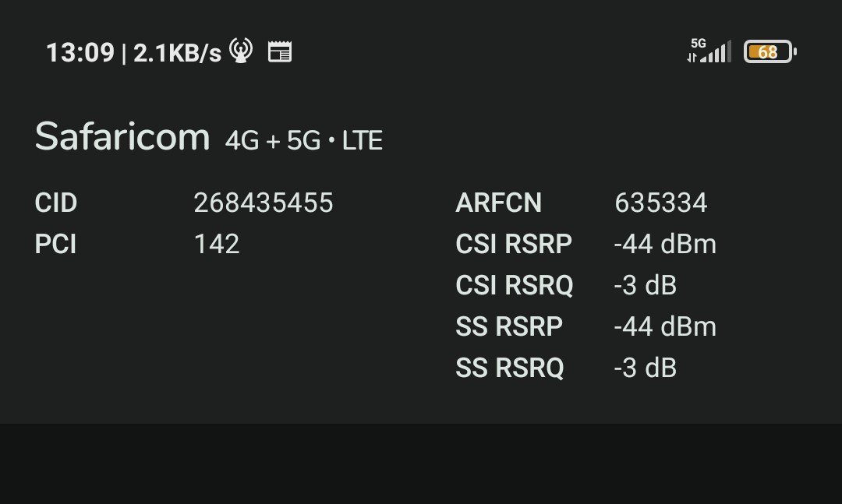Tap the 2.1KB/s network speed indicator
Viewport: 842px width, 504px height.
[x=177, y=53]
